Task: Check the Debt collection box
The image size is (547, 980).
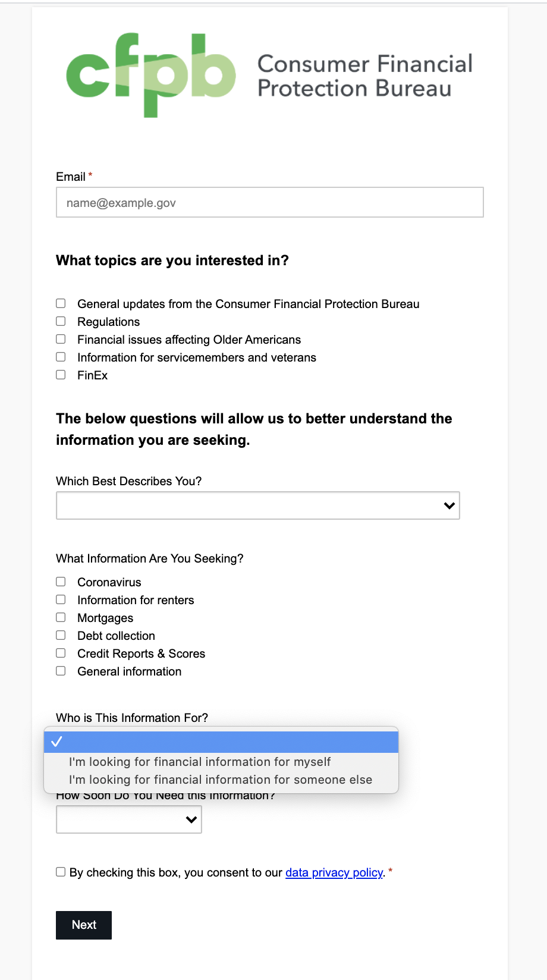Action: (x=61, y=636)
